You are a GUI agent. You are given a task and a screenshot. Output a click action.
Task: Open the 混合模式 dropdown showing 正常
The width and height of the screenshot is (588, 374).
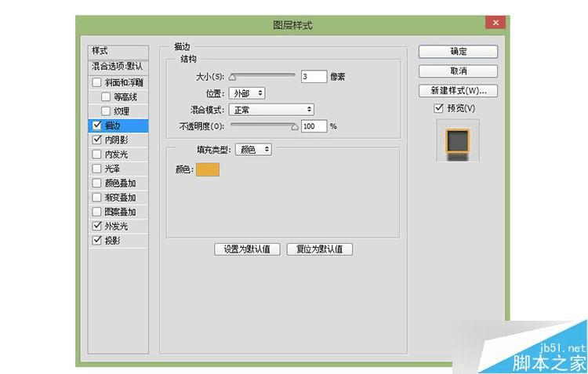[271, 110]
